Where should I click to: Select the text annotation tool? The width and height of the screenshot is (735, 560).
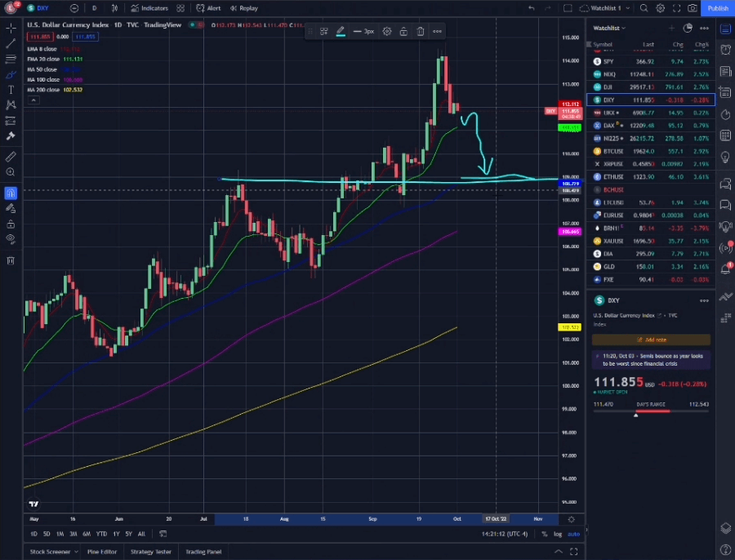click(x=11, y=90)
